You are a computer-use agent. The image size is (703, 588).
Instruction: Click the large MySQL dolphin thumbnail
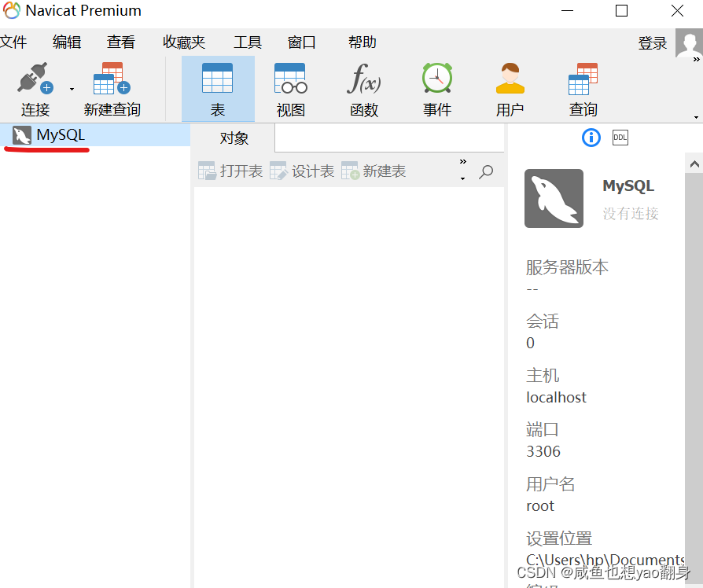point(554,198)
